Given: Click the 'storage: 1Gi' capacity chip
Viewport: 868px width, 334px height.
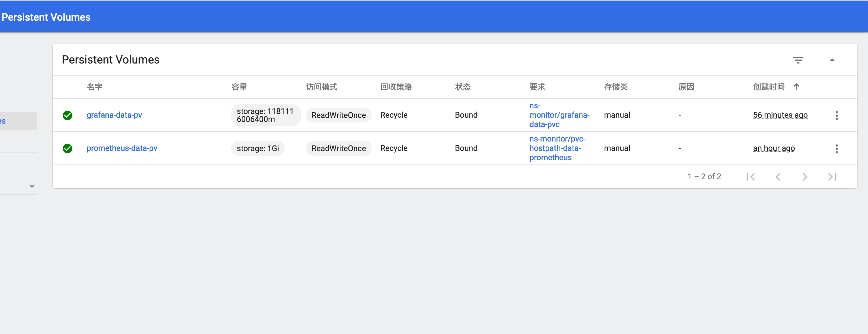Looking at the screenshot, I should [x=258, y=148].
